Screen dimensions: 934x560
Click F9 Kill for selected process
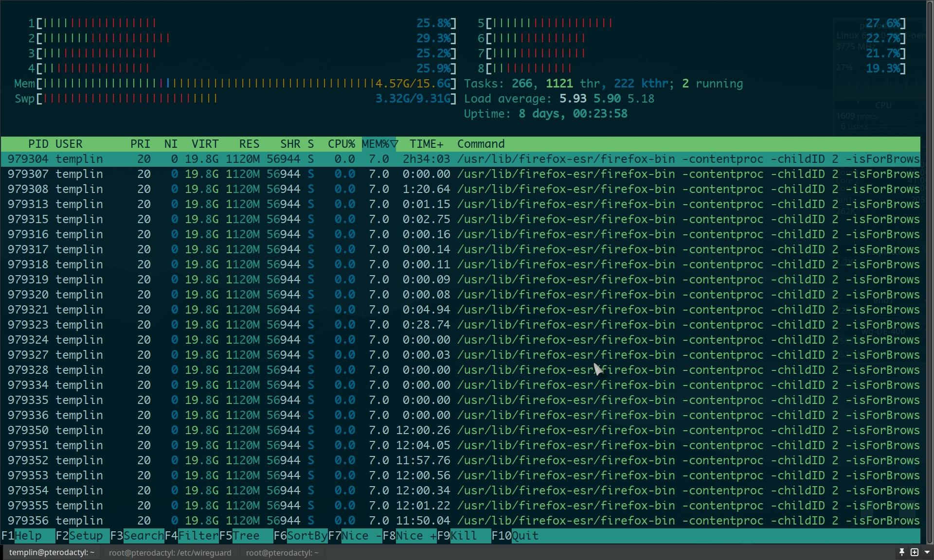[464, 536]
